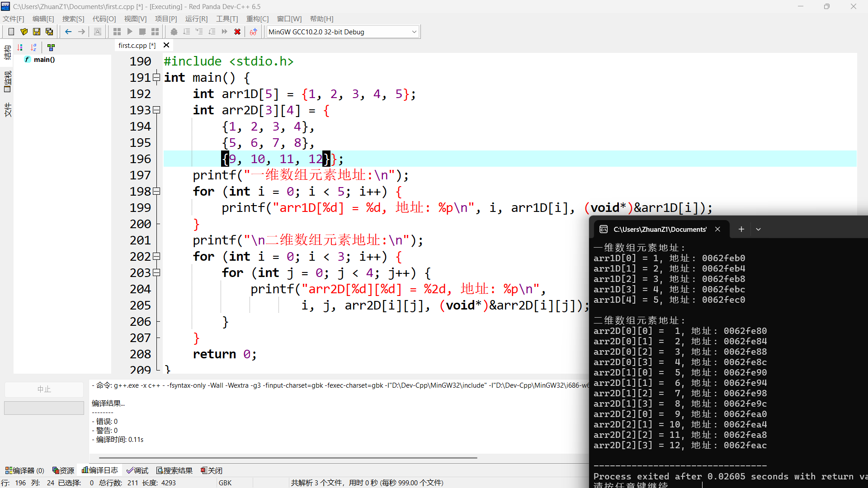Collapse the main() function fold marker at line 191
Viewport: 868px width, 488px height.
pos(156,78)
